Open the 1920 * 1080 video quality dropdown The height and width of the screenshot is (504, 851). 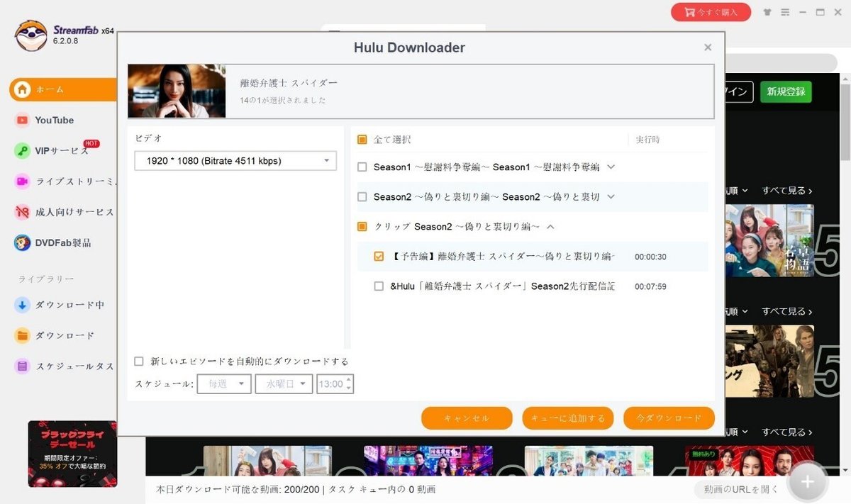pos(235,161)
